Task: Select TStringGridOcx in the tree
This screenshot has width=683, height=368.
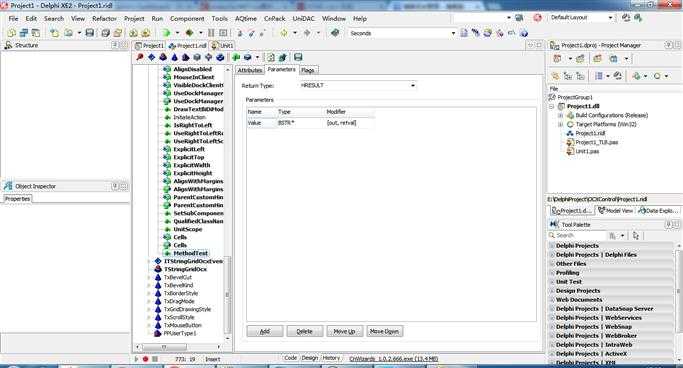Action: [x=185, y=269]
